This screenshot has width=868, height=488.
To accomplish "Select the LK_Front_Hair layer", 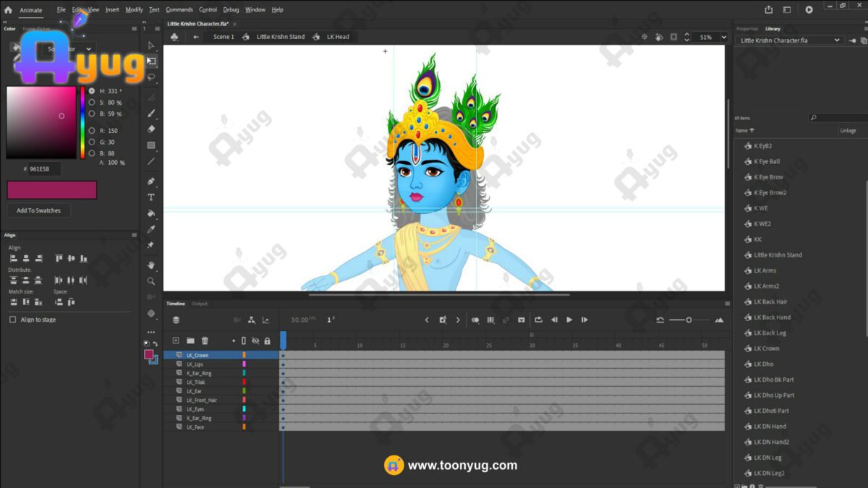I will pos(201,400).
